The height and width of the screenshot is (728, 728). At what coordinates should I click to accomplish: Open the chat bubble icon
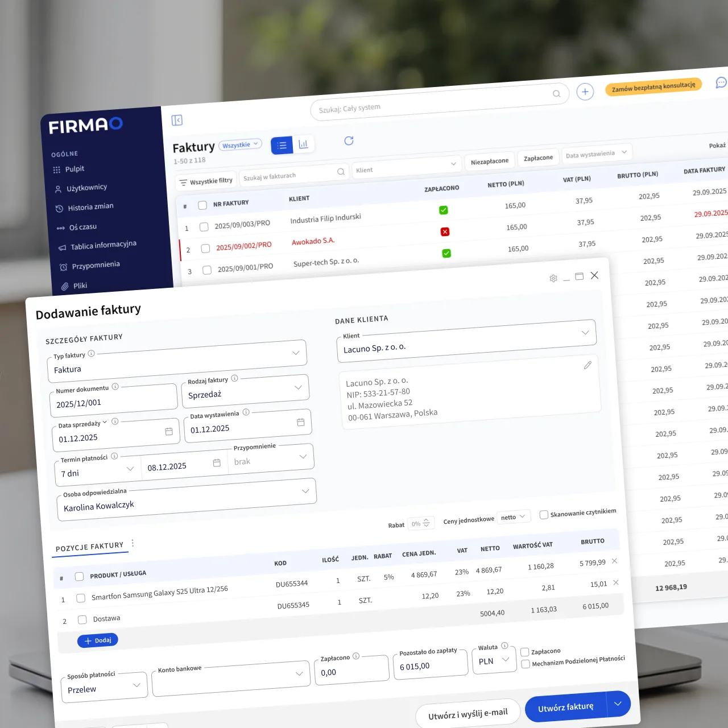(x=721, y=82)
